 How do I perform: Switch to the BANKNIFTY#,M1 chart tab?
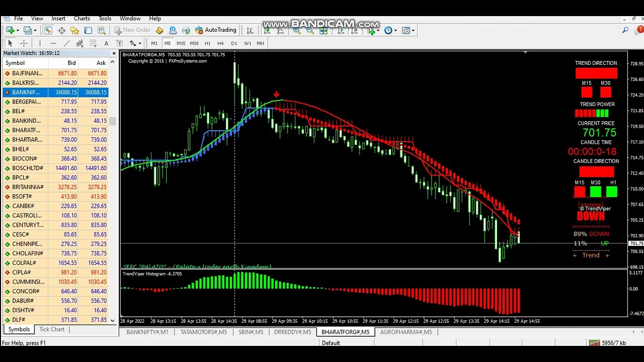(147, 332)
